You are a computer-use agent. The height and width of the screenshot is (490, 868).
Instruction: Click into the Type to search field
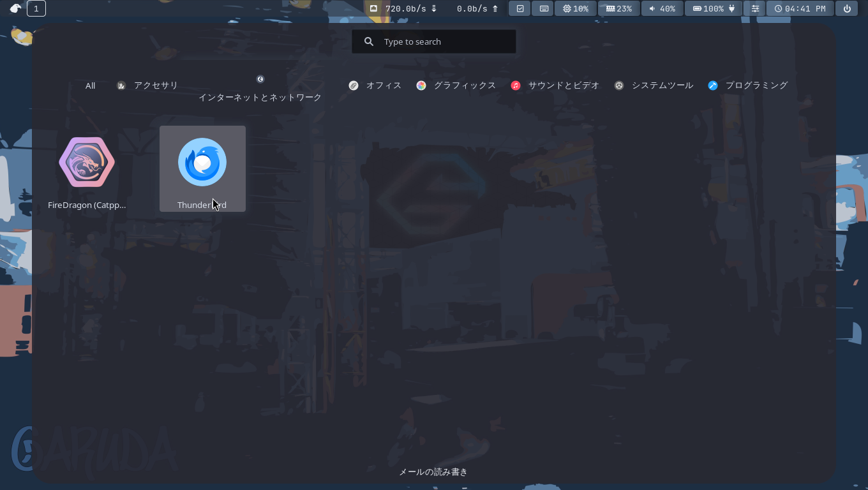tap(434, 41)
